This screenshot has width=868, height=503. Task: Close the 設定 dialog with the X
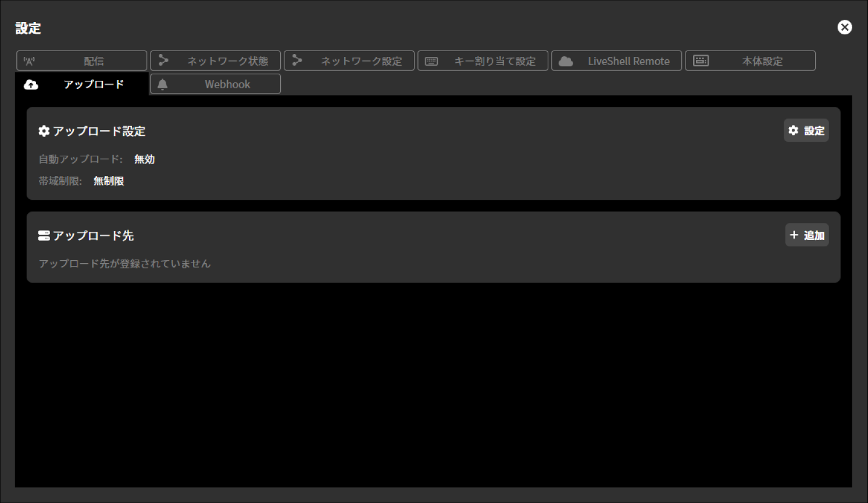point(844,27)
